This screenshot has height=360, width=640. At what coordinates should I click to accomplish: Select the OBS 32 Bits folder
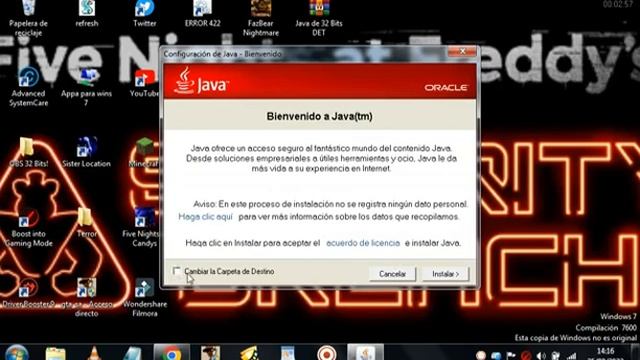click(x=28, y=152)
